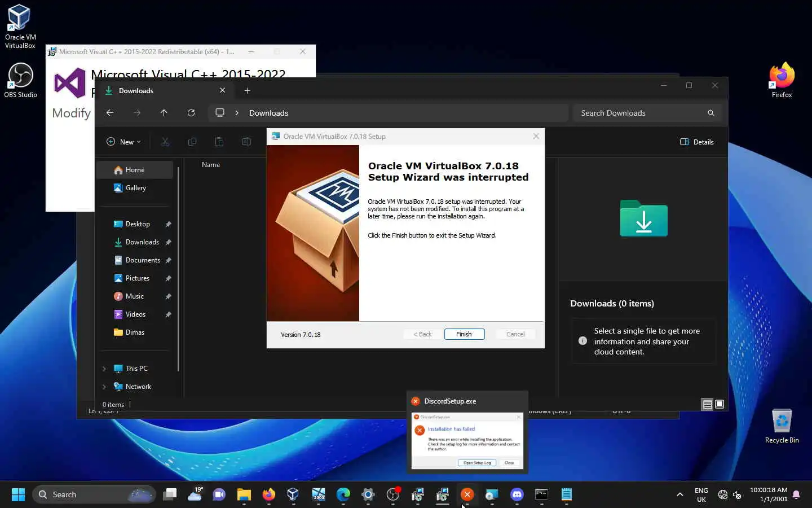This screenshot has width=812, height=508.
Task: Open Microsoft Edge from the taskbar
Action: tap(343, 494)
